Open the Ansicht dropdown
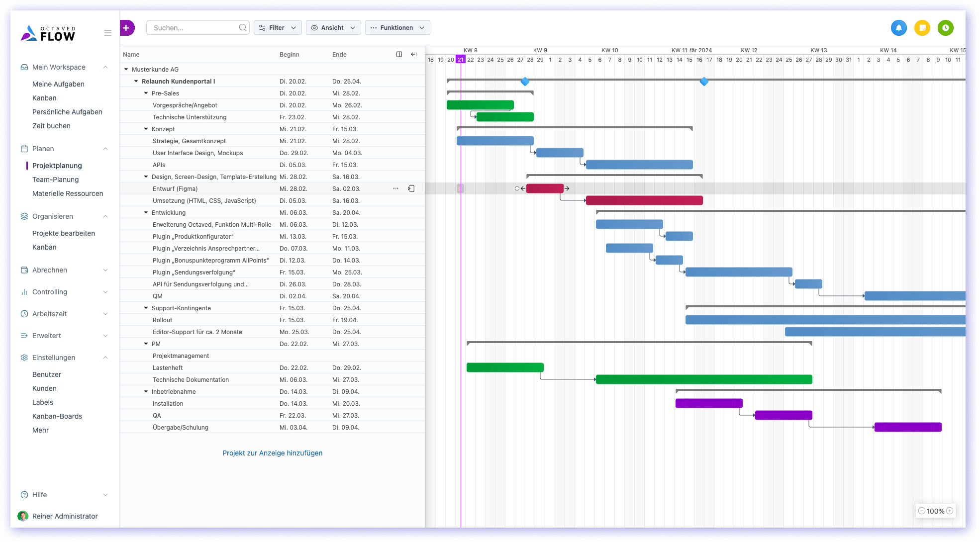 tap(333, 28)
